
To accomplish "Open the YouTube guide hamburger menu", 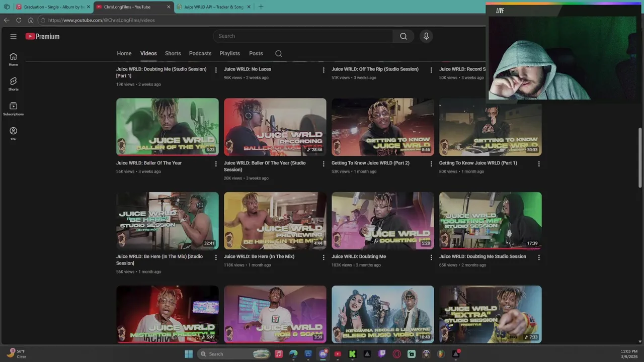I will (14, 36).
